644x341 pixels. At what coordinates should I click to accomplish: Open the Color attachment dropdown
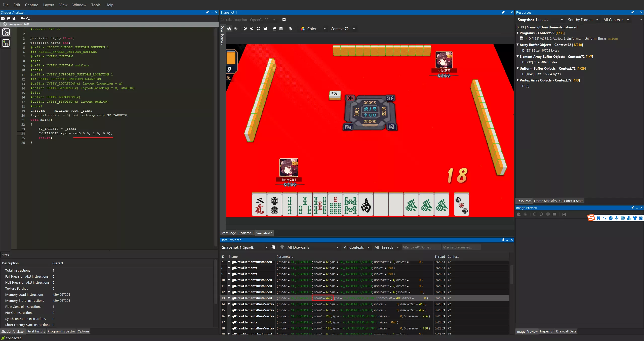(x=313, y=29)
